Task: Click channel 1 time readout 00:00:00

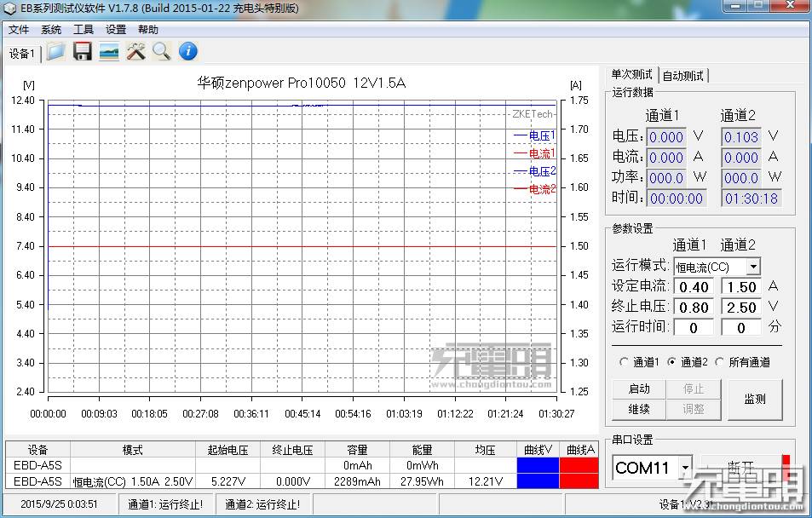Action: click(x=677, y=199)
